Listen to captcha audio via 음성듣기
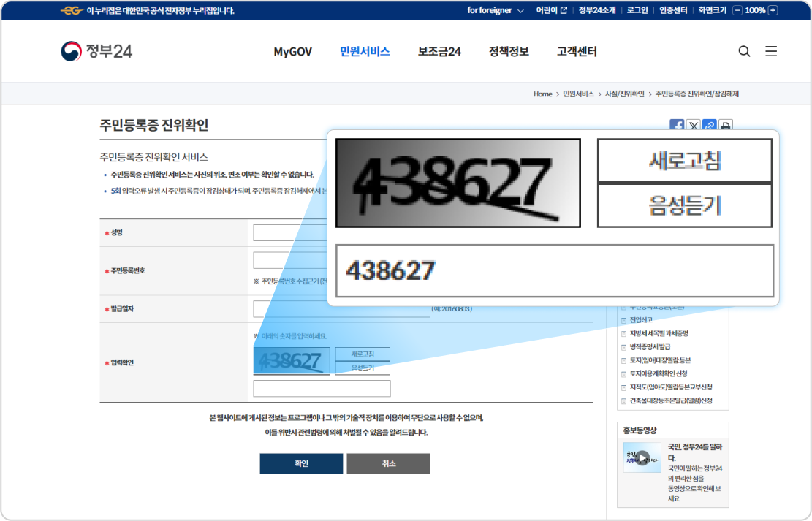This screenshot has height=521, width=812. tap(363, 368)
